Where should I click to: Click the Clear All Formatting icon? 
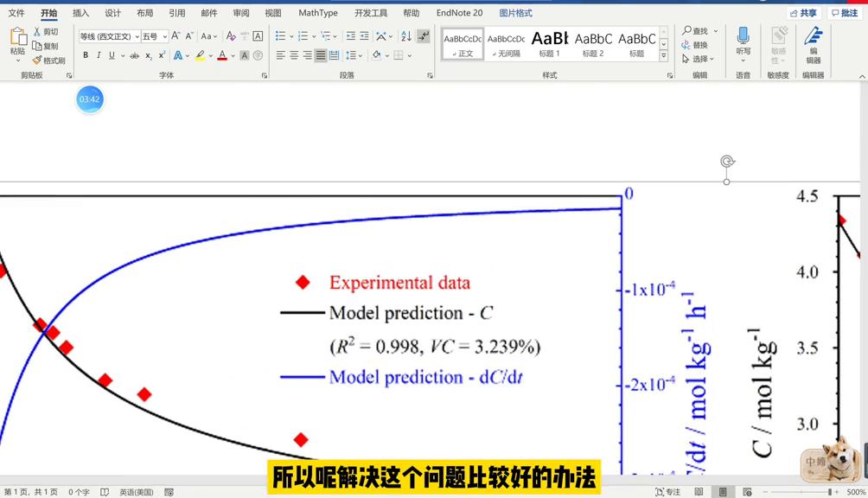tap(230, 36)
